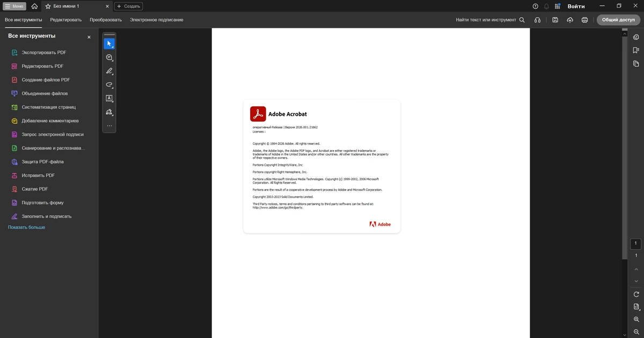Go to next page down arrow
The width and height of the screenshot is (644, 338).
click(636, 281)
